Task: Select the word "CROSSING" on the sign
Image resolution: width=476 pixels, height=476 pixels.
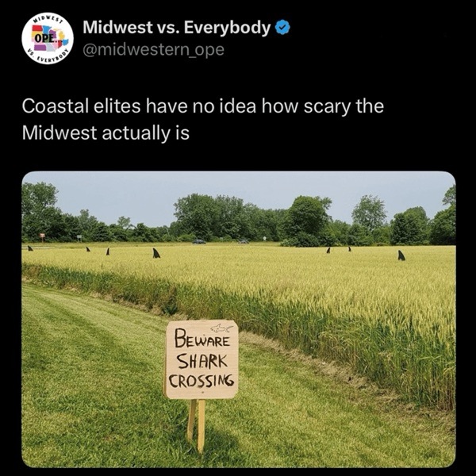Action: 202,381
